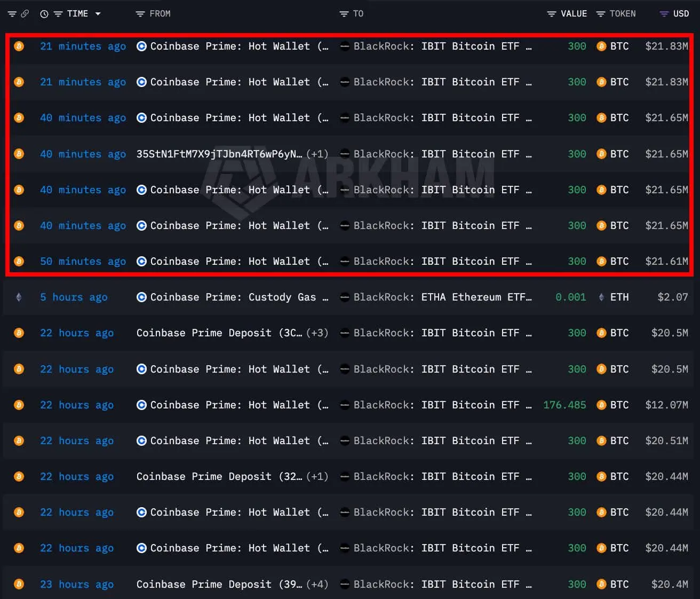Click the BlackRock logo beside 'ETHA Ethereum ETF'
Screen dimensions: 700x599
345,297
